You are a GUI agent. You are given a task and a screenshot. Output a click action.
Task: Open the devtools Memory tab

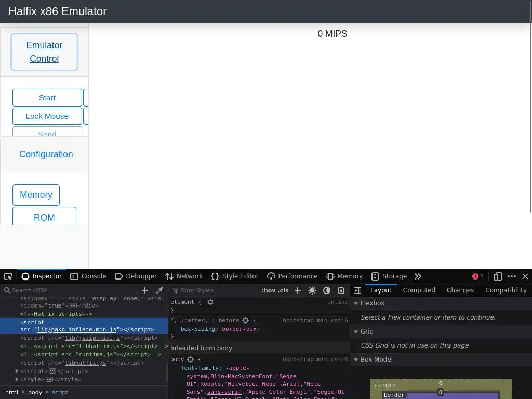(x=344, y=276)
